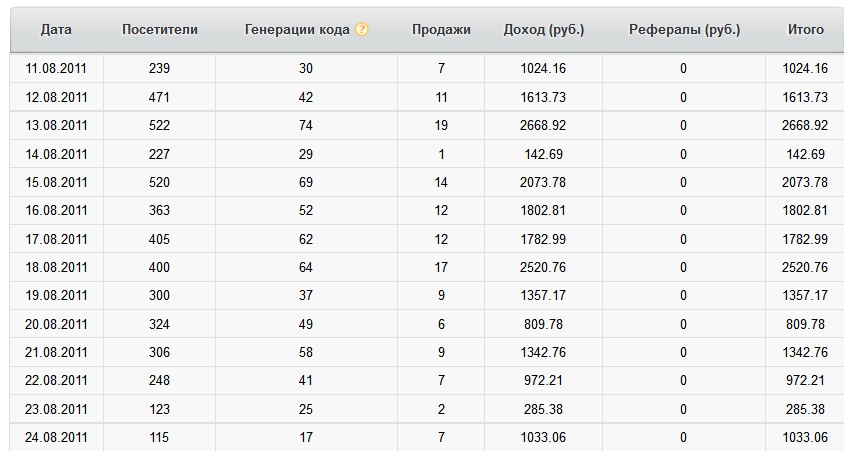Click the Доход (руб.) column header
844x451 pixels.
pyautogui.click(x=544, y=30)
